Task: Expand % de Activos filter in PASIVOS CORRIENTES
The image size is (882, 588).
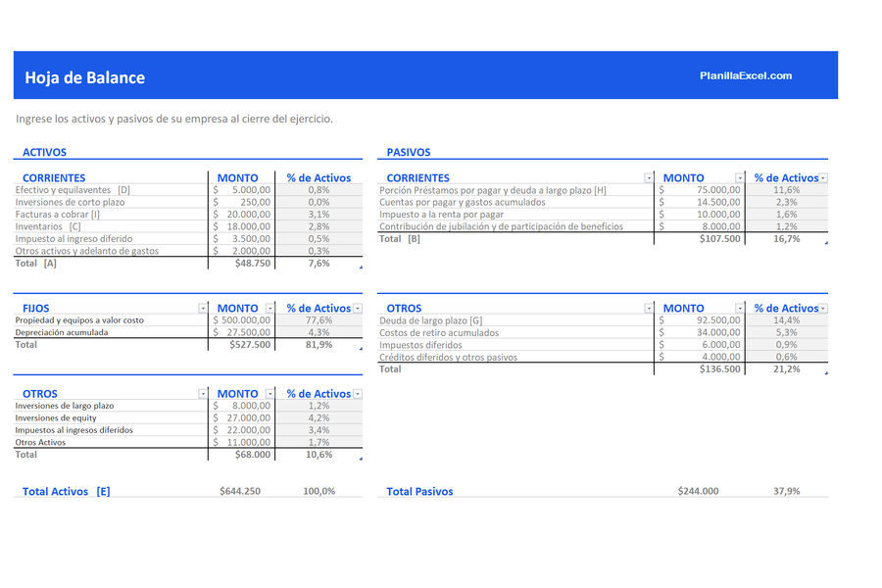Action: point(823,177)
